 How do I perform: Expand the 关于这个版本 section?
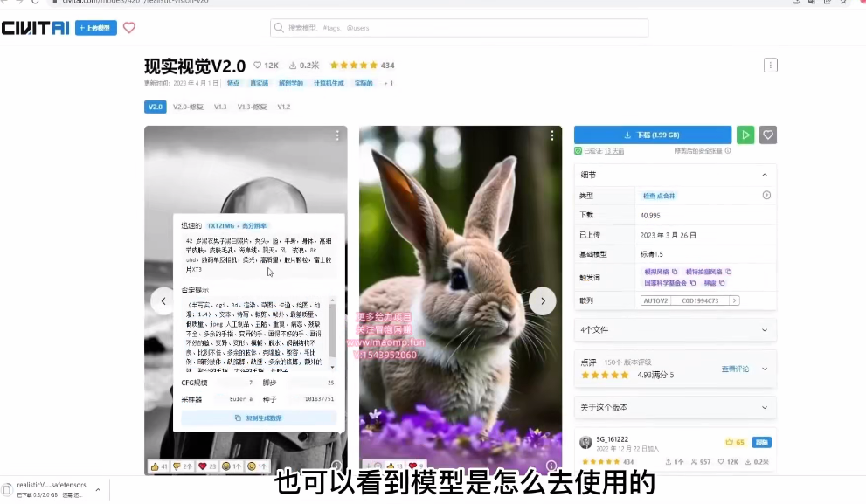675,407
